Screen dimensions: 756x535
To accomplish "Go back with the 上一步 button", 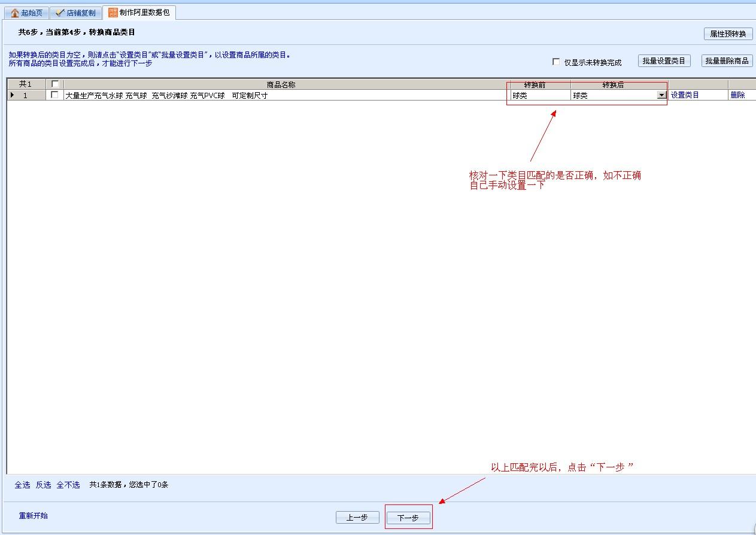I will (357, 518).
